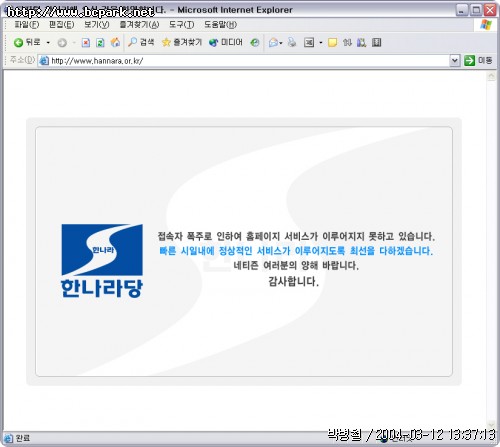Open the Favorites (즐겨찾기) menu
This screenshot has height=447, width=500.
pyautogui.click(x=139, y=25)
